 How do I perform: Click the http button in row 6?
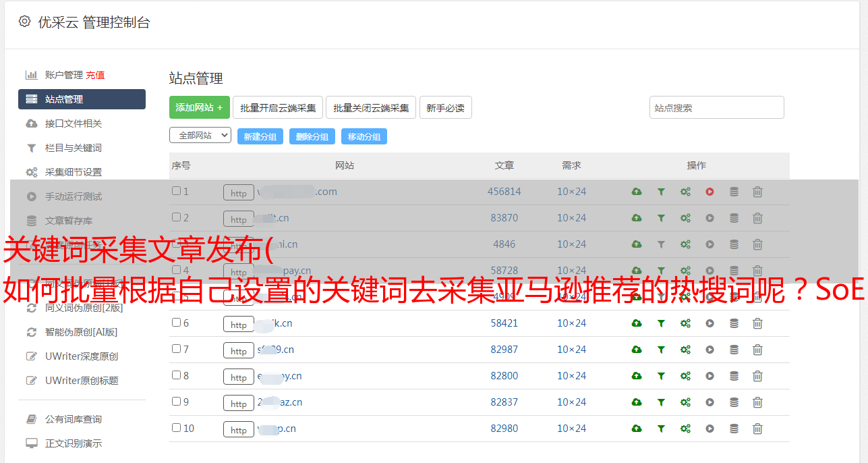[239, 325]
